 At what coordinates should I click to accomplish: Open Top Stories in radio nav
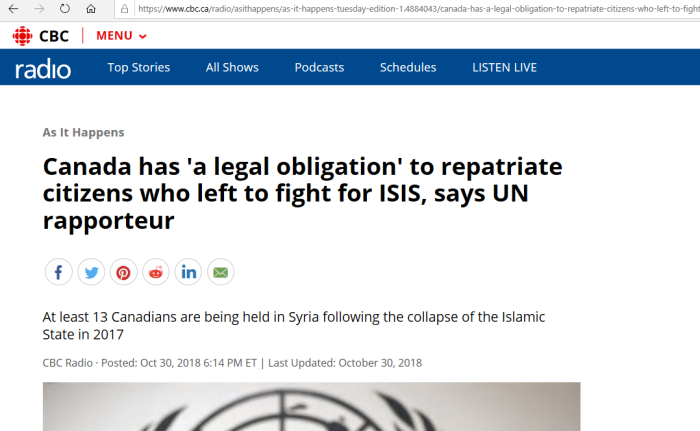[138, 67]
